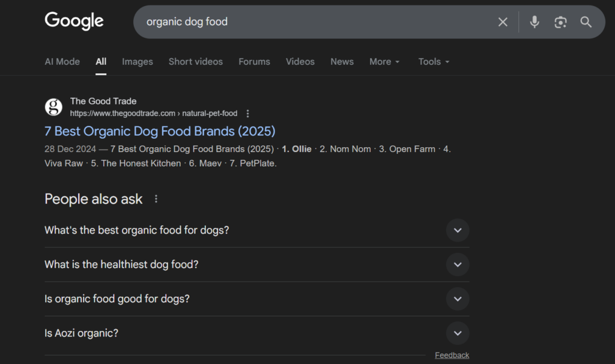This screenshot has height=364, width=615.
Task: Submit the search via the magnifier icon
Action: coord(586,22)
